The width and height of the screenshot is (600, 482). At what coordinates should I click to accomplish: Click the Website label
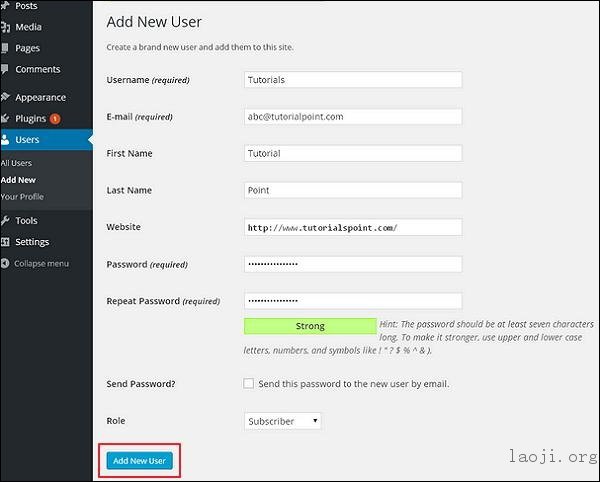click(124, 227)
